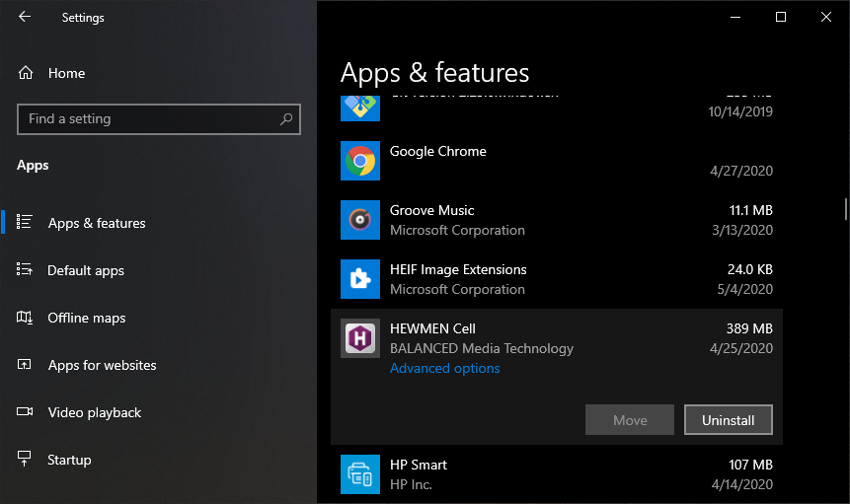This screenshot has width=850, height=504.
Task: Click the HP Inc. publisher text
Action: click(411, 484)
